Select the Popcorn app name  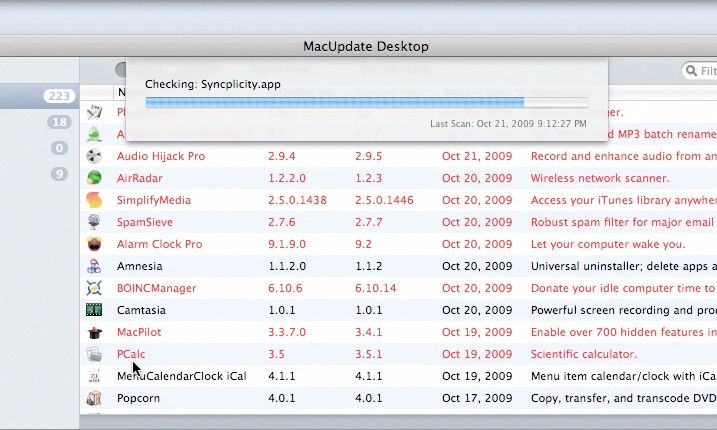138,398
